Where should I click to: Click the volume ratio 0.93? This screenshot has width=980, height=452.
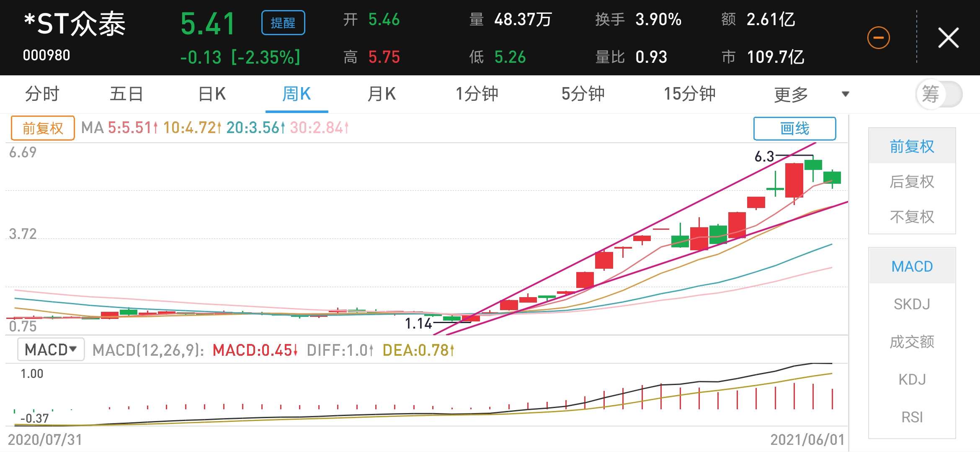(x=651, y=57)
